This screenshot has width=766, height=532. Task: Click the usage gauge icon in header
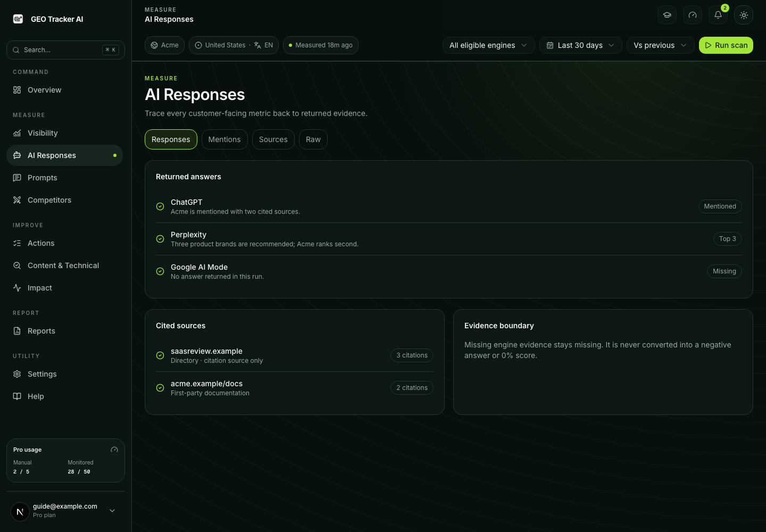pos(693,15)
